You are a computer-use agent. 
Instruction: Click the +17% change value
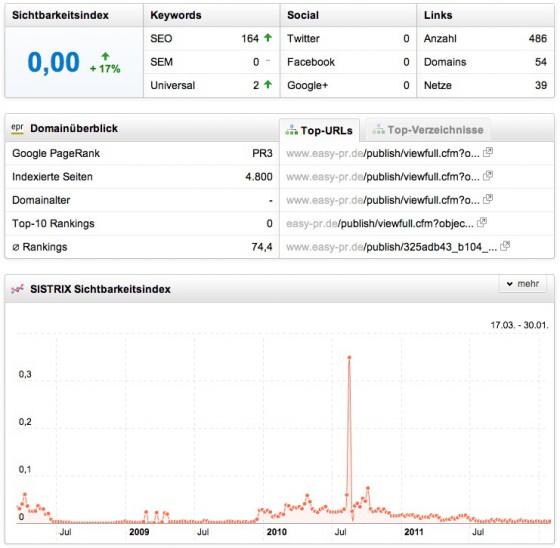pos(105,69)
